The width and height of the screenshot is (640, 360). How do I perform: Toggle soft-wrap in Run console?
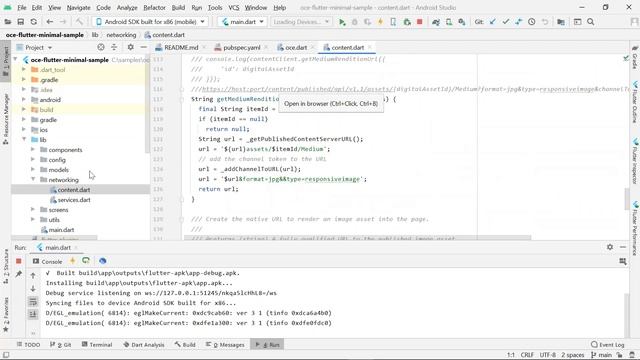pos(33,302)
